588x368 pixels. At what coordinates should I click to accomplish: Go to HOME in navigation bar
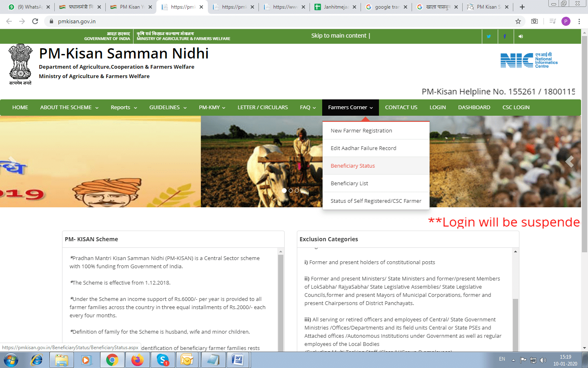point(20,108)
